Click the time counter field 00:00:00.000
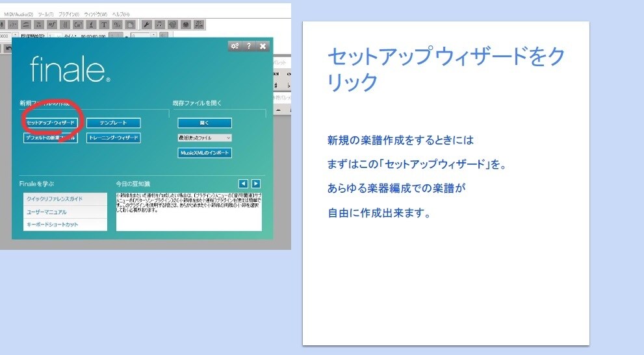The height and width of the screenshot is (355, 644). tap(93, 36)
